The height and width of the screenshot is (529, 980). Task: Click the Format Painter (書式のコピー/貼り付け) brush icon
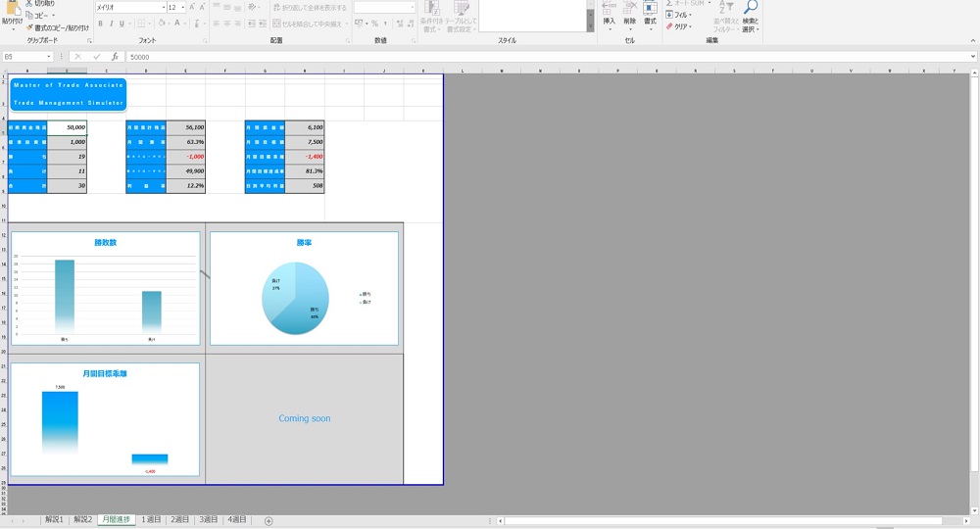[x=29, y=27]
